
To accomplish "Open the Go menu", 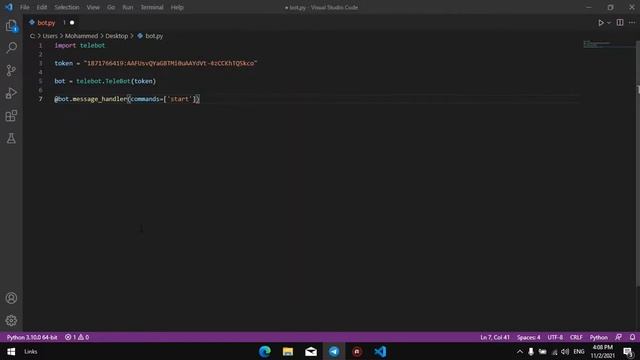I will coord(111,7).
